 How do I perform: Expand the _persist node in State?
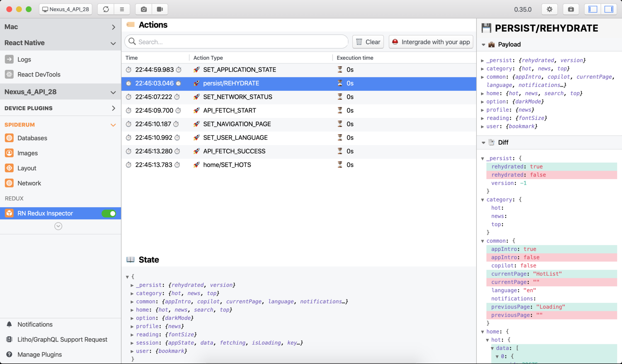click(x=132, y=285)
